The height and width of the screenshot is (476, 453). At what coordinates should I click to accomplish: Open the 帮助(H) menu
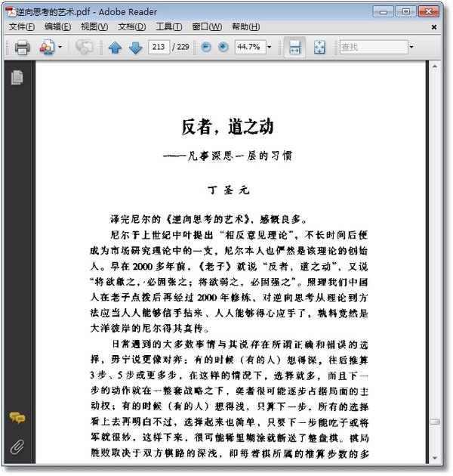pyautogui.click(x=246, y=26)
